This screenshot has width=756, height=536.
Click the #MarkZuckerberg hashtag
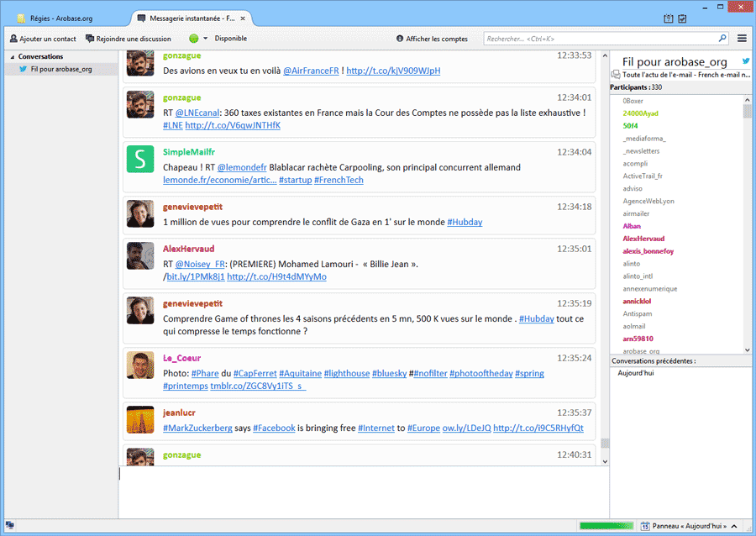[x=197, y=428]
